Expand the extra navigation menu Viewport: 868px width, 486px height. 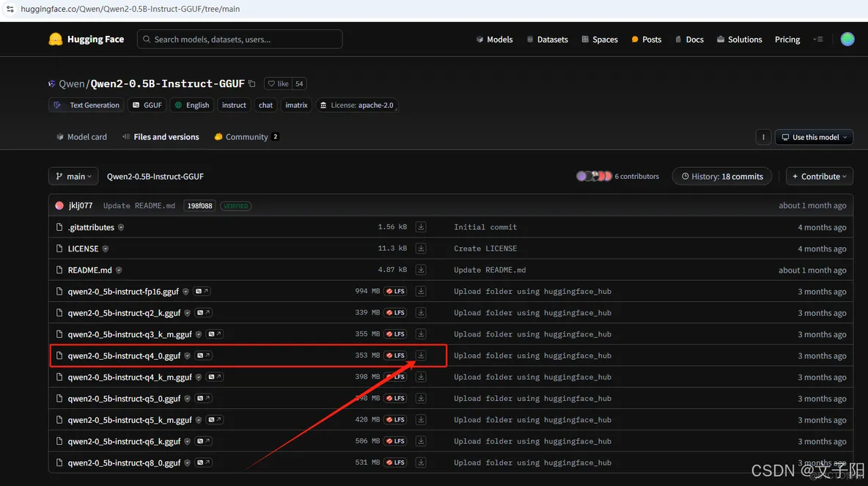point(818,40)
